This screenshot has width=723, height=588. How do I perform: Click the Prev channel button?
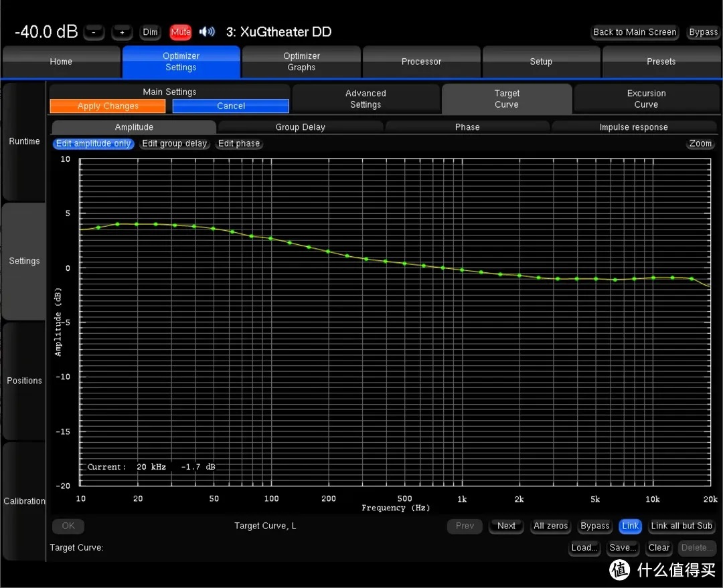click(x=465, y=526)
